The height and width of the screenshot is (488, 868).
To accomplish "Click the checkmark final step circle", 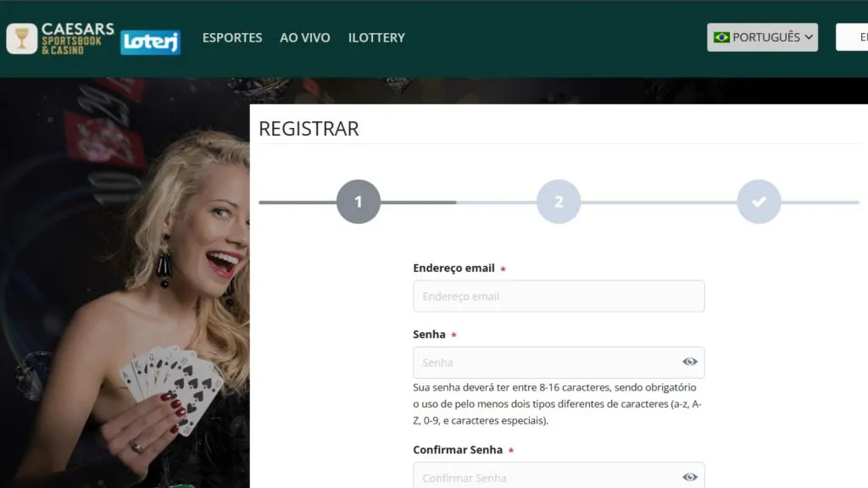I will coord(759,202).
